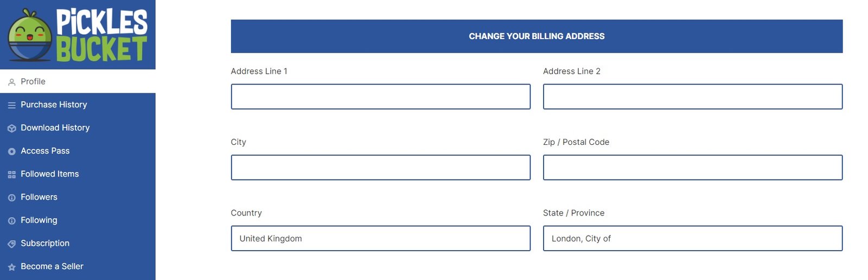
Task: Select the City input field
Action: pos(380,168)
